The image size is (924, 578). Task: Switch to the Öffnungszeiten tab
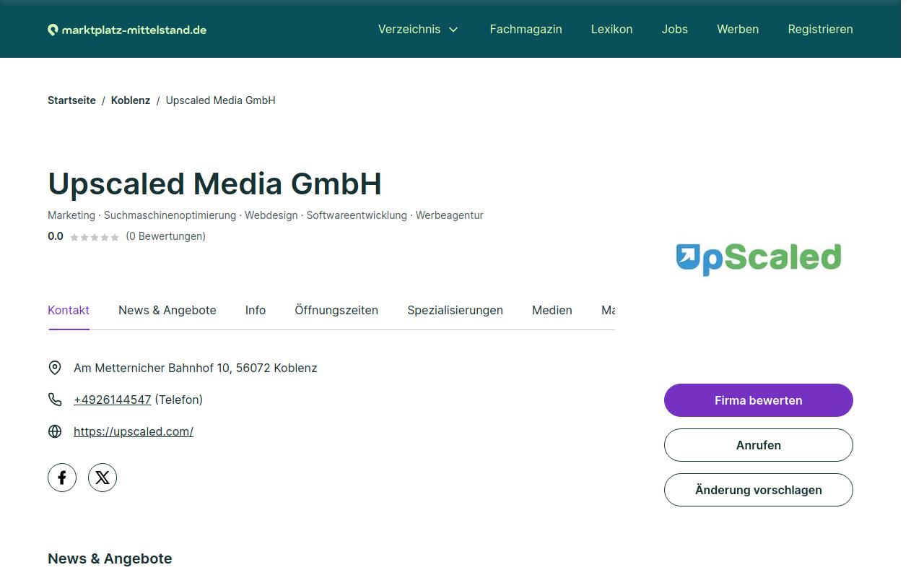point(336,310)
